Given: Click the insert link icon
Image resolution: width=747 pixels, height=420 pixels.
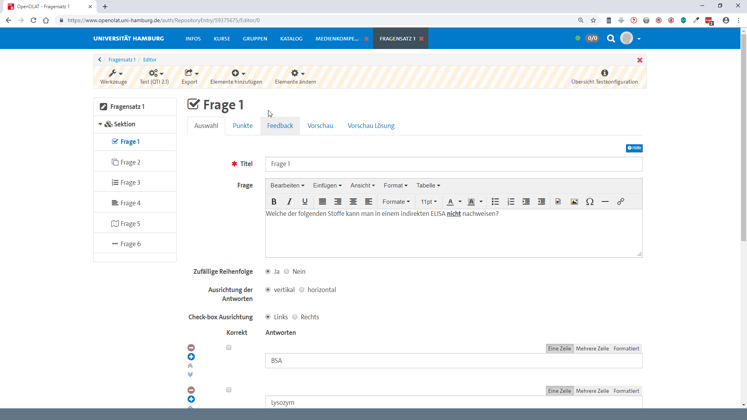Looking at the screenshot, I should 620,202.
